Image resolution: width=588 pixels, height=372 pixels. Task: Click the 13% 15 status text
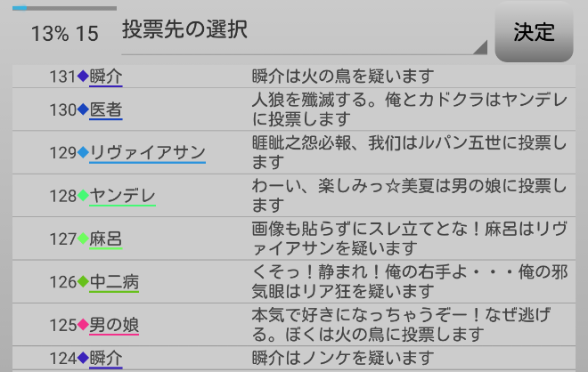coord(64,34)
